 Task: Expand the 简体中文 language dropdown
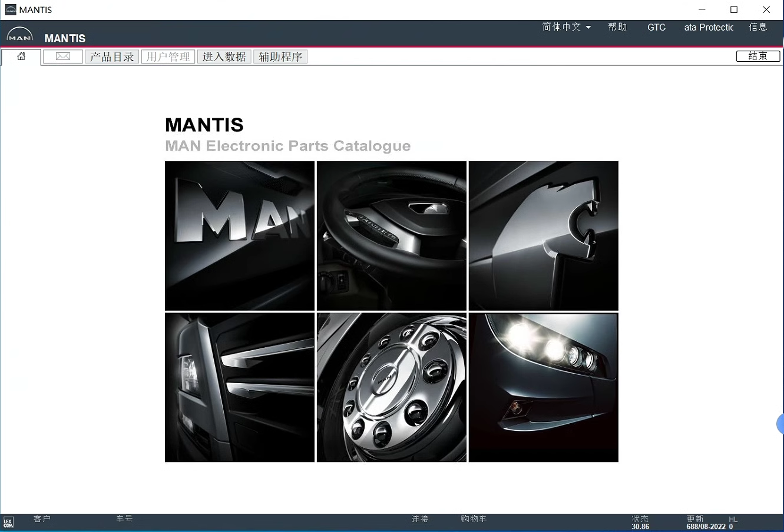pyautogui.click(x=566, y=27)
